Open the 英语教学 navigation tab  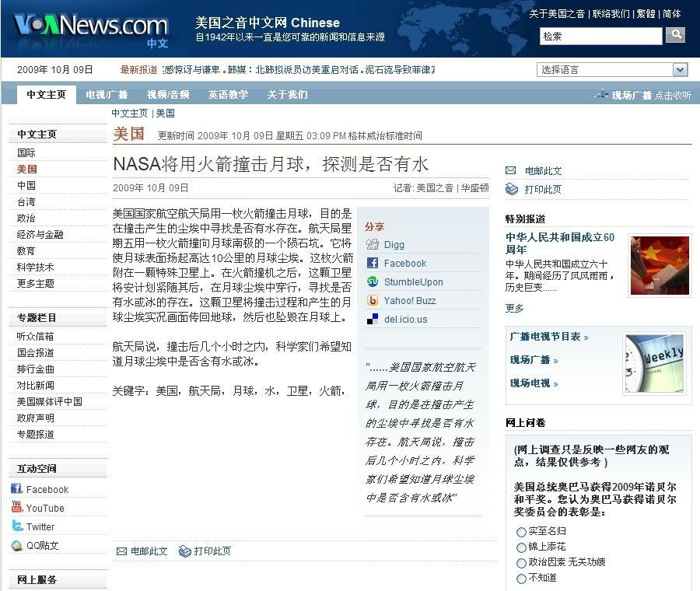click(228, 95)
